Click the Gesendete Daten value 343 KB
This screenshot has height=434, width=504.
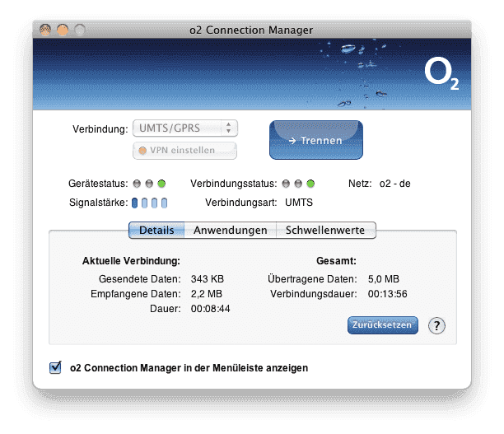208,278
